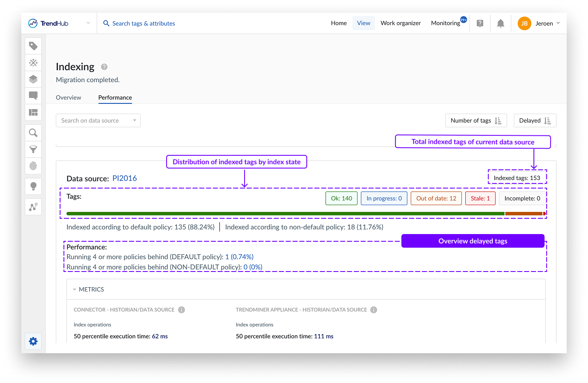Open the fingerprint search tool
This screenshot has height=383, width=588.
[x=33, y=166]
